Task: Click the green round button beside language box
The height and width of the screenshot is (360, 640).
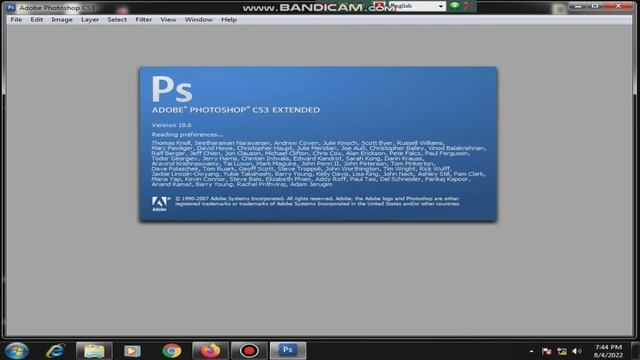Action: pyautogui.click(x=455, y=6)
